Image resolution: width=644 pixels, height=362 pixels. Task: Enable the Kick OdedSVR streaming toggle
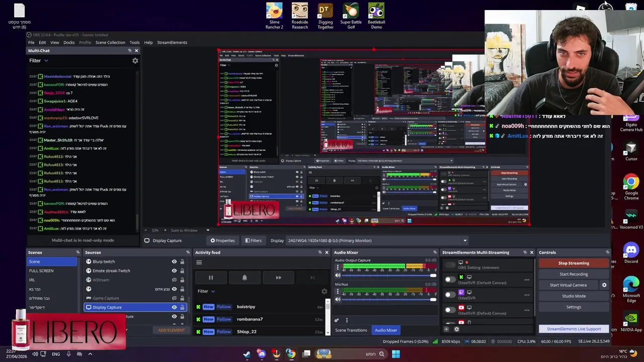tap(450, 280)
